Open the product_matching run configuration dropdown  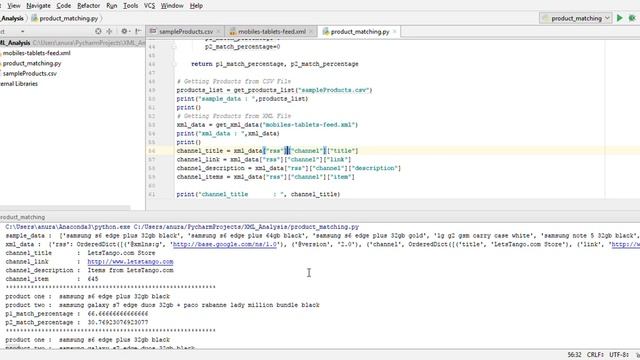coord(576,18)
